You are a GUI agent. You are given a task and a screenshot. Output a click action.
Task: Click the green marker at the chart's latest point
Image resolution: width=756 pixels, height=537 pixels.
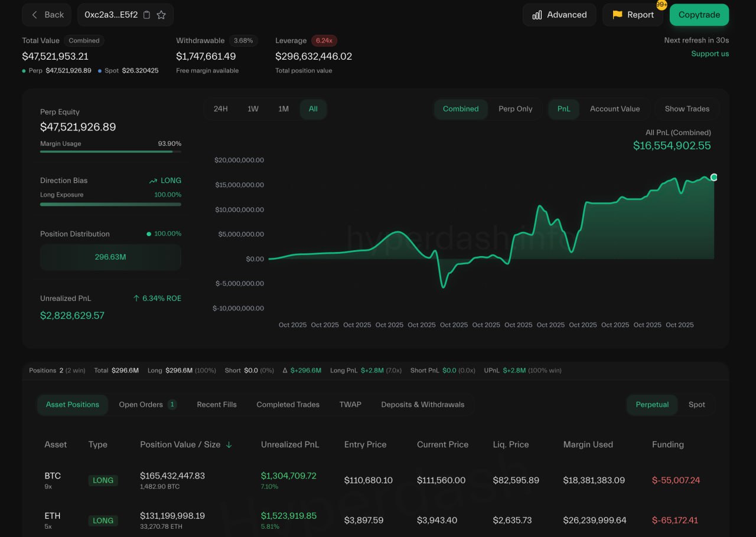713,177
